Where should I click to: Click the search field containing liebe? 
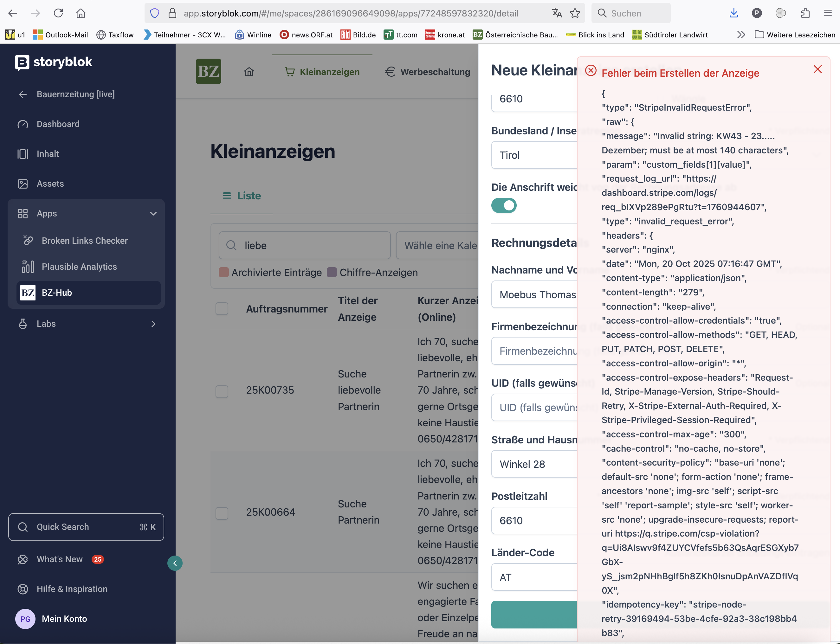pyautogui.click(x=304, y=245)
